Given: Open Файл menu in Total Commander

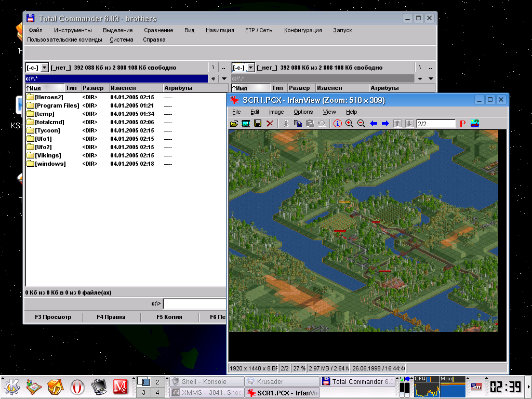Looking at the screenshot, I should click(36, 30).
